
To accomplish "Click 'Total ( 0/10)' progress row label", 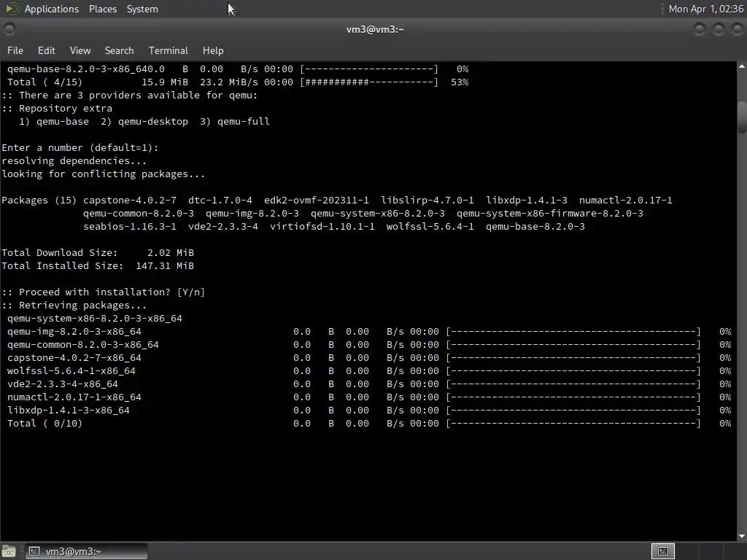I will [x=44, y=424].
